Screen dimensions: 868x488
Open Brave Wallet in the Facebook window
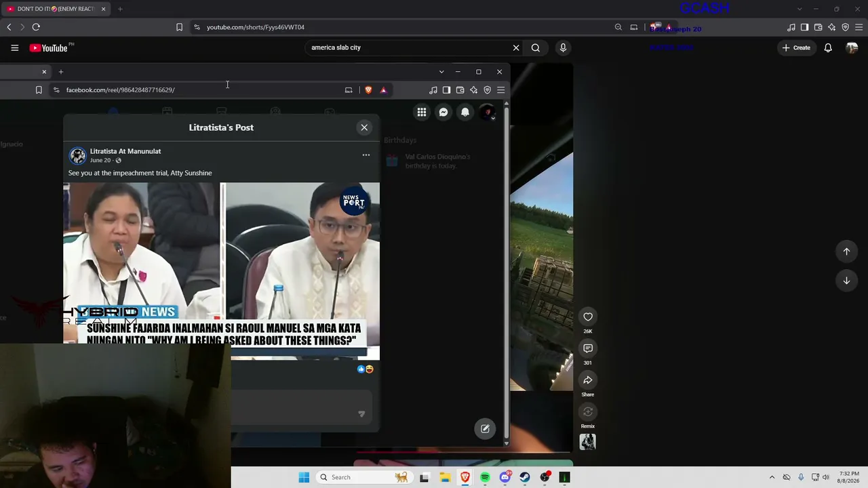click(460, 90)
